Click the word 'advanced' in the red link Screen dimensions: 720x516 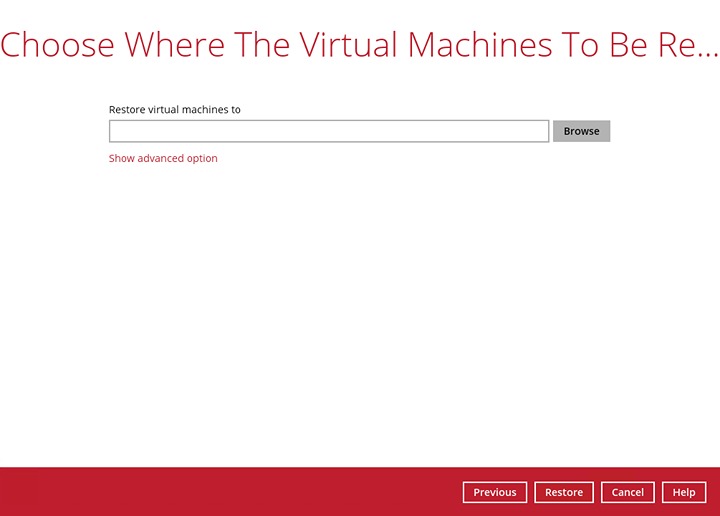pos(161,158)
